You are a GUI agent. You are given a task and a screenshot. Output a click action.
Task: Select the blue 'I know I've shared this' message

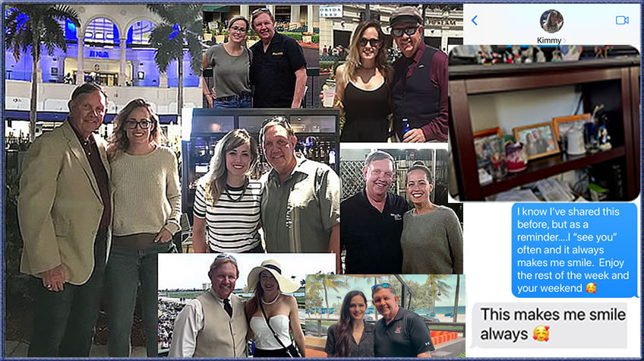click(x=574, y=250)
